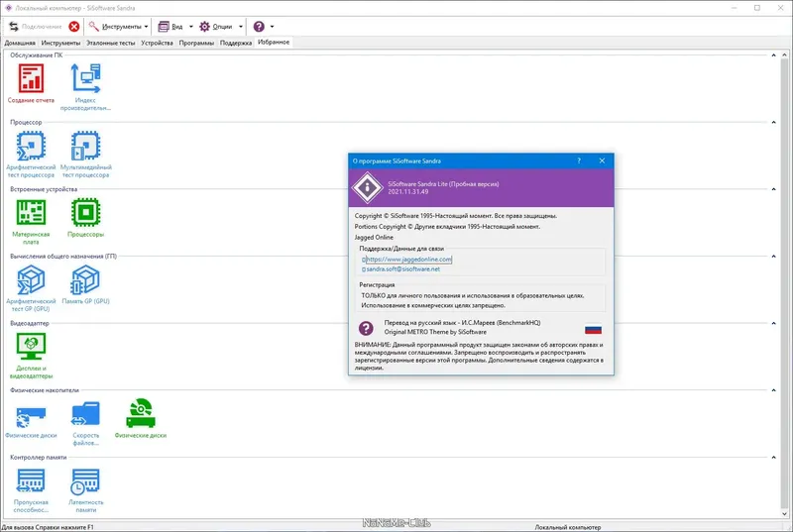Expand the Опции dropdown arrow
Screen dimensions: 793x532
click(241, 27)
